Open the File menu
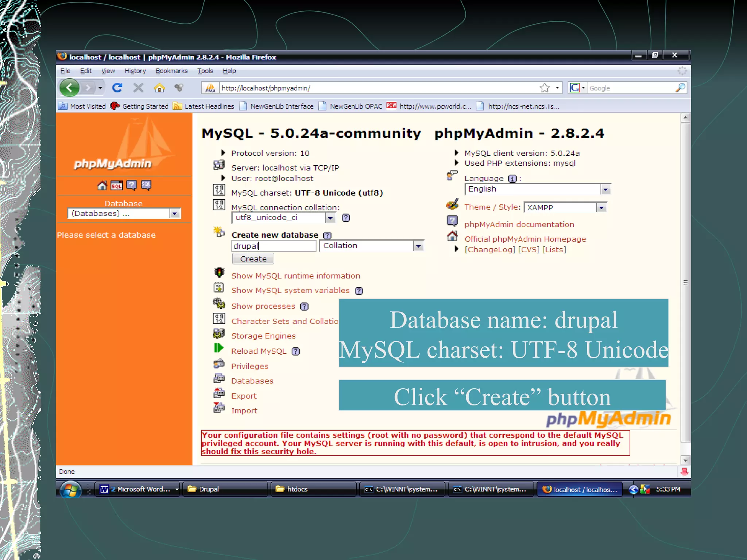This screenshot has width=747, height=560. (65, 71)
